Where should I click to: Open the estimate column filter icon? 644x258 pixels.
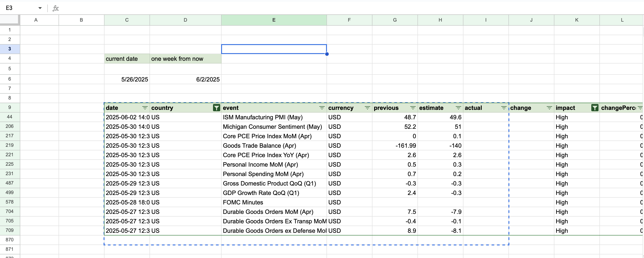click(458, 108)
